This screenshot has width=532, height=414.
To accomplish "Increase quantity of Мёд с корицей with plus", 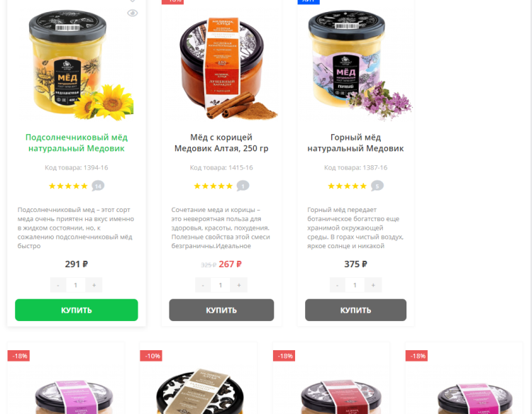I will point(239,285).
